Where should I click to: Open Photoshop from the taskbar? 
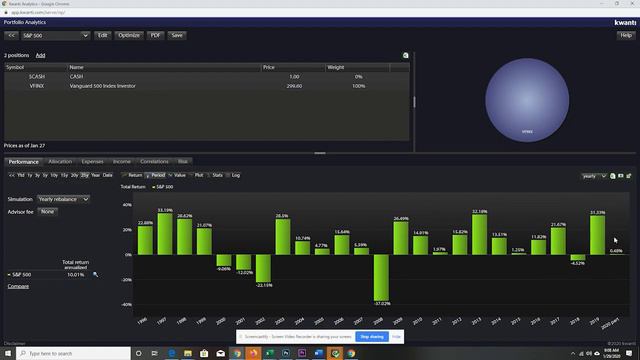tap(286, 353)
